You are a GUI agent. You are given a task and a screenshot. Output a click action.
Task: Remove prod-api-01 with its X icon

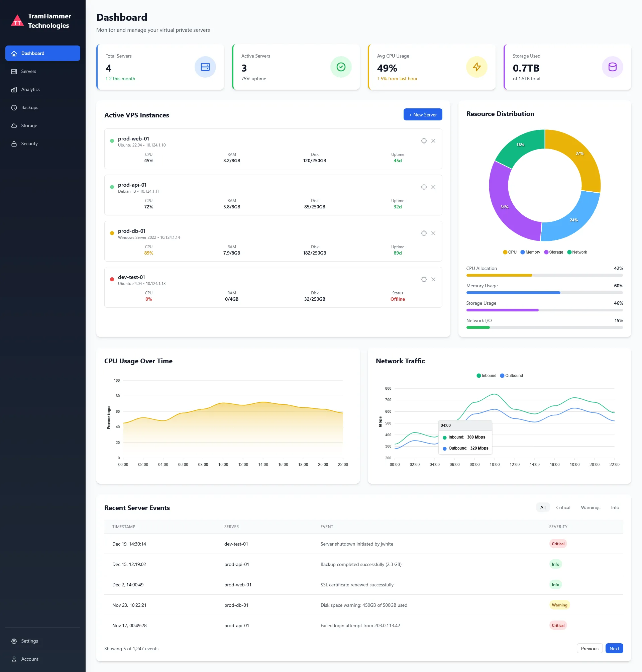coord(433,187)
